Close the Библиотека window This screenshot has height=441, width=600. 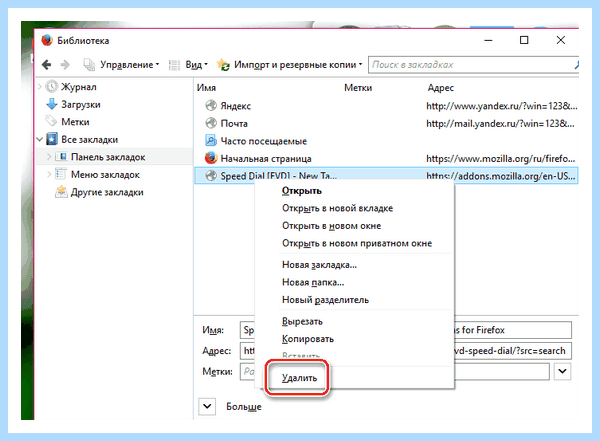(561, 40)
